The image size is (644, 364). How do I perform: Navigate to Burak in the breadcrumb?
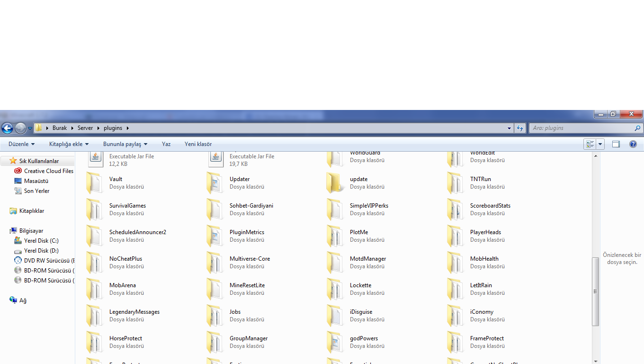coord(60,128)
